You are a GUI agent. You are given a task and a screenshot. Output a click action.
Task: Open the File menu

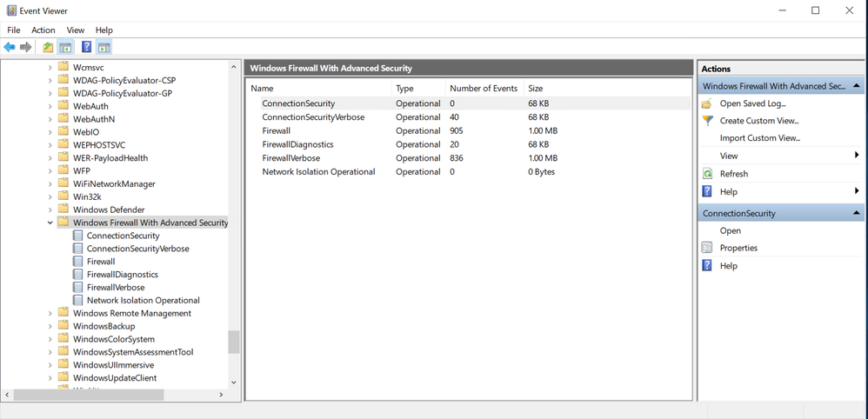pos(14,30)
